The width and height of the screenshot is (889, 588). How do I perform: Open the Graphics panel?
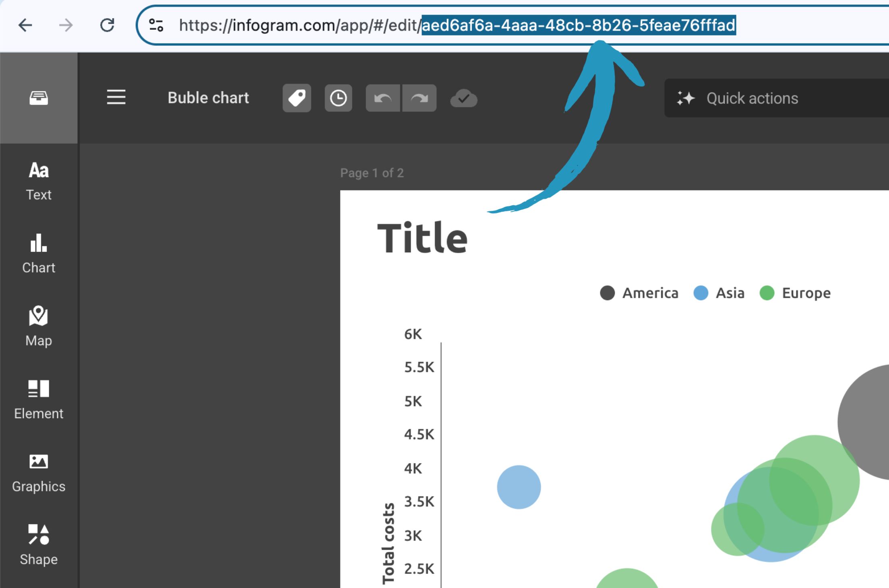[38, 472]
